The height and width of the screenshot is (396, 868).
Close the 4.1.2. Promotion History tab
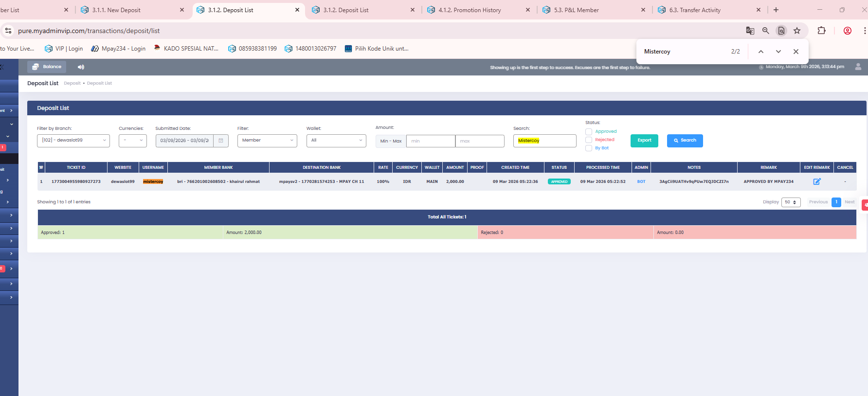click(x=528, y=10)
